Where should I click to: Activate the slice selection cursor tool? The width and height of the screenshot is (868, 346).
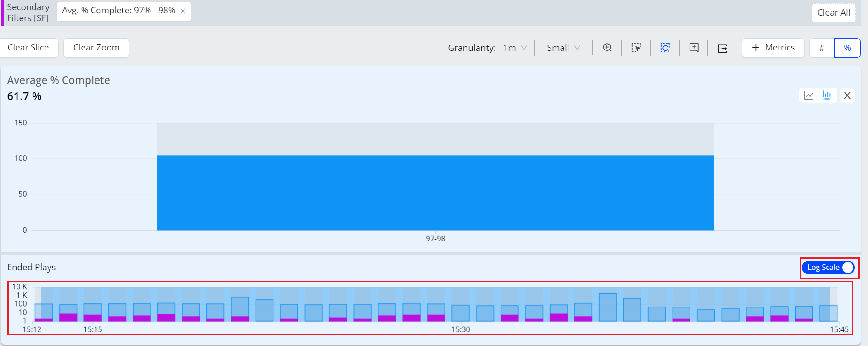pyautogui.click(x=636, y=48)
